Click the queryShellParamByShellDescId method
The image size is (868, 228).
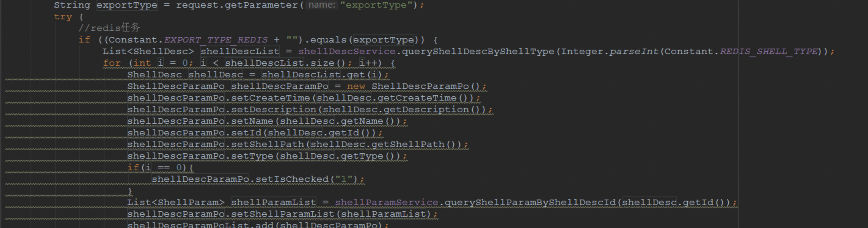click(530, 202)
